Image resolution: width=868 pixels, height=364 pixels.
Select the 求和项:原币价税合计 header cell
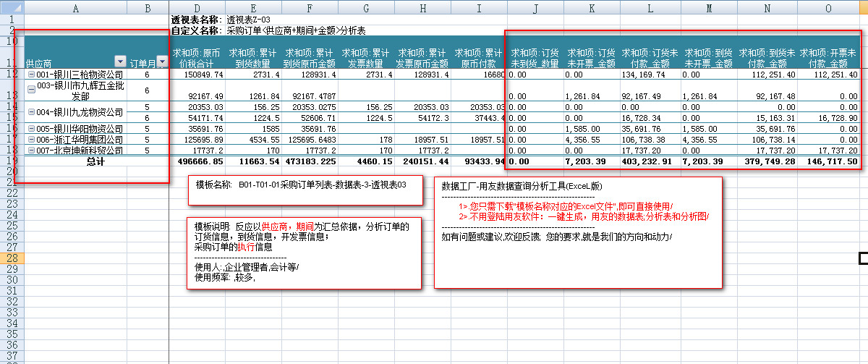coord(197,58)
